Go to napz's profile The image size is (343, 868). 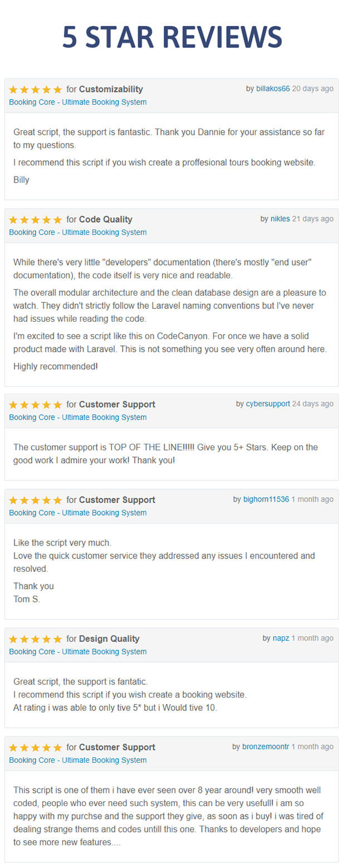(281, 638)
